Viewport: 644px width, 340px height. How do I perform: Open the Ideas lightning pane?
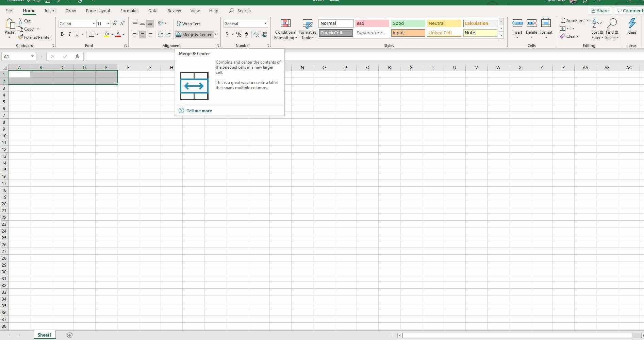point(632,27)
